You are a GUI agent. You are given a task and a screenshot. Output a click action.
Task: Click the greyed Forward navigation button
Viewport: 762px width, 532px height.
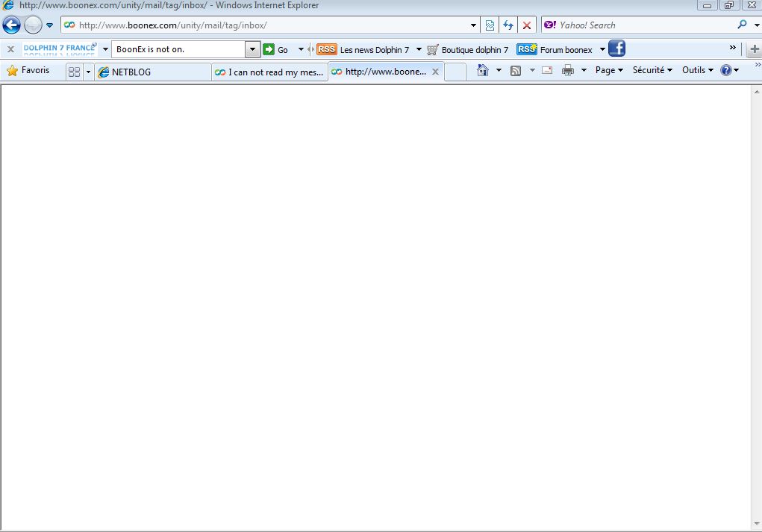click(x=33, y=25)
